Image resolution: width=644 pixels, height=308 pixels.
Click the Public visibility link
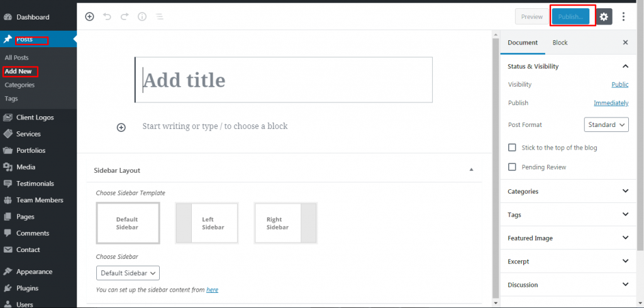[x=619, y=85]
